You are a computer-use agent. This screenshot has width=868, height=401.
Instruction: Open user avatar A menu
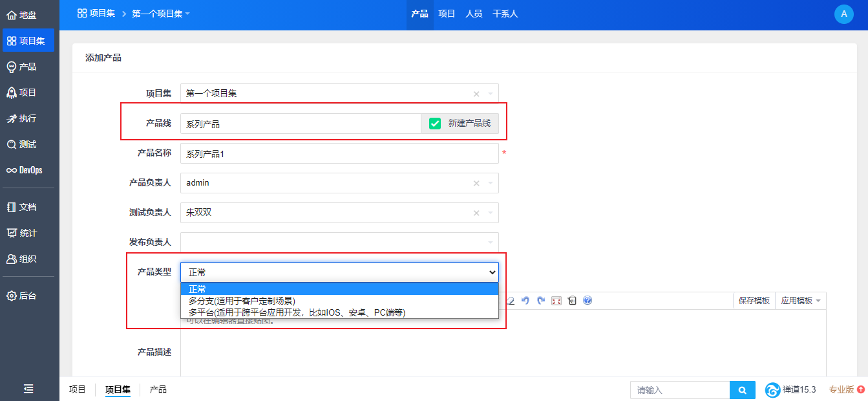tap(844, 14)
